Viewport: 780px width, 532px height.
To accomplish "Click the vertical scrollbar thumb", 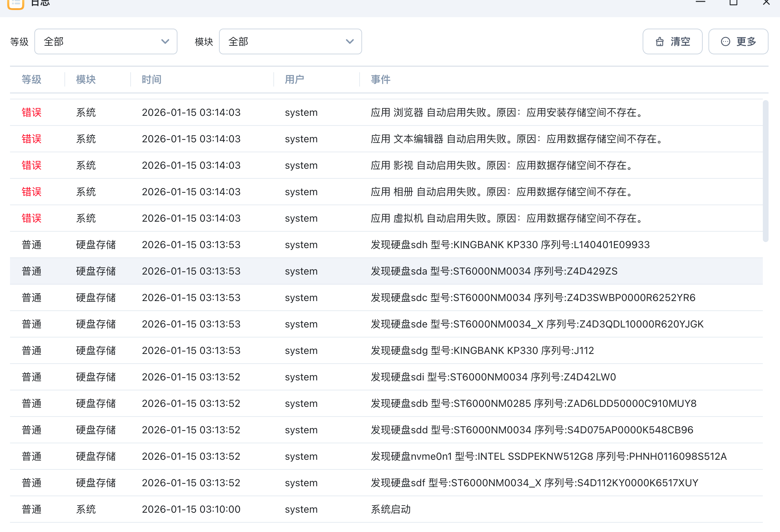I will tap(765, 172).
